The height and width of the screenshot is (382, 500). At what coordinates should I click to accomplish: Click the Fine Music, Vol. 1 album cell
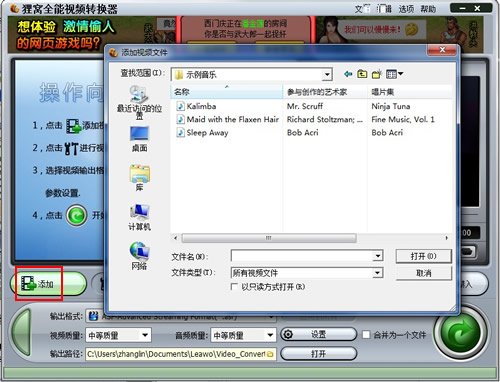click(403, 119)
